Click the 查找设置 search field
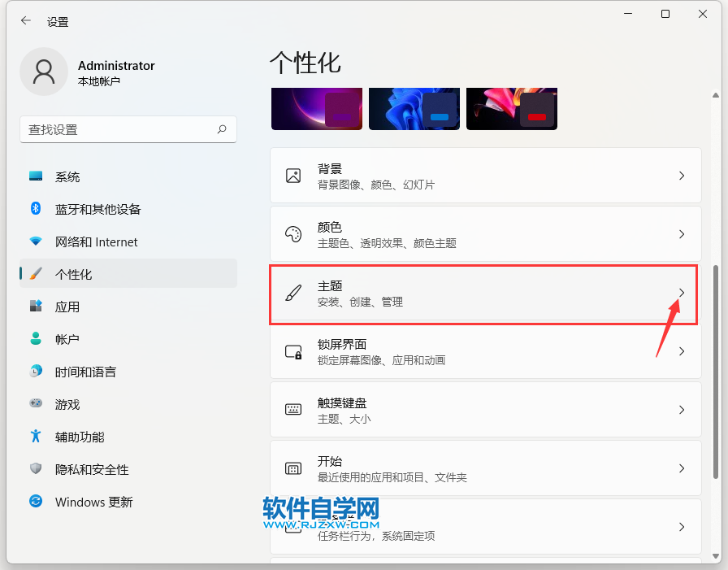The width and height of the screenshot is (728, 570). 118,129
